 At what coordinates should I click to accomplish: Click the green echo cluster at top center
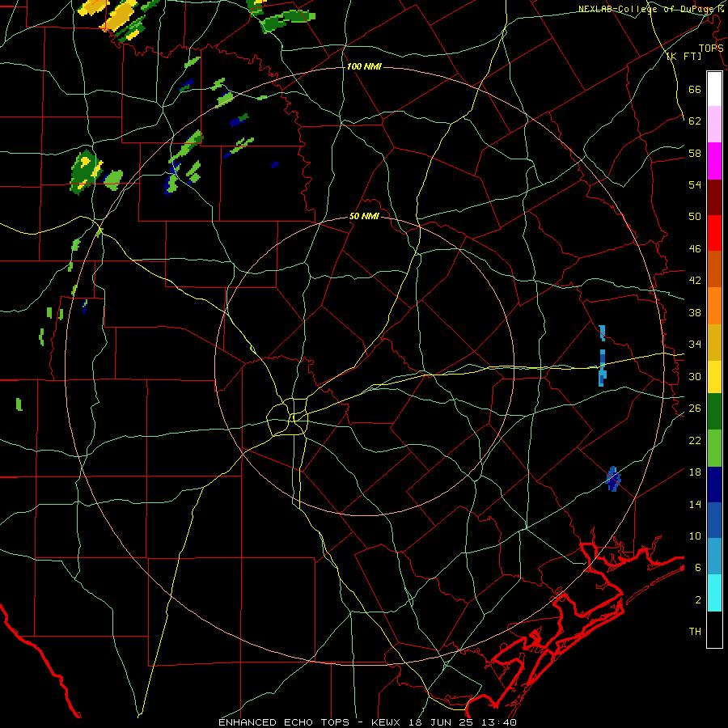coord(288,20)
